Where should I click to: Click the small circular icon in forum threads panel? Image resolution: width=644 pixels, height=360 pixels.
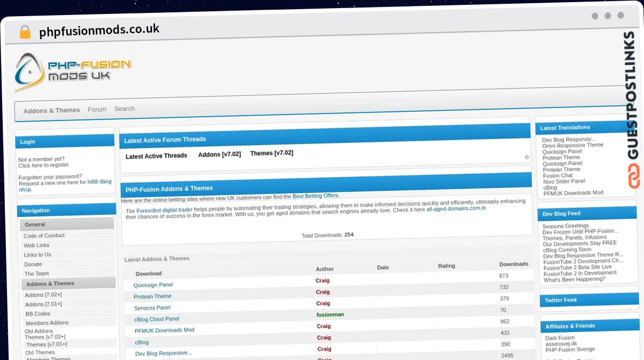[527, 157]
